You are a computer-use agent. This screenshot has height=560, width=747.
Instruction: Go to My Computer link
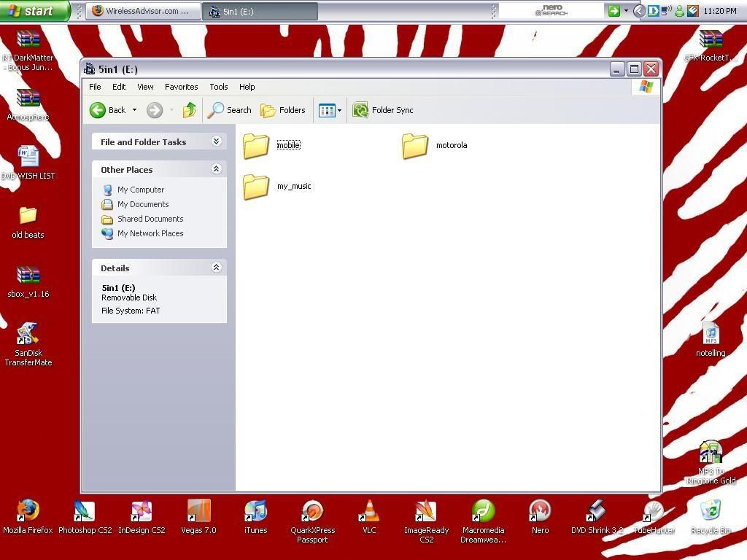pyautogui.click(x=140, y=190)
